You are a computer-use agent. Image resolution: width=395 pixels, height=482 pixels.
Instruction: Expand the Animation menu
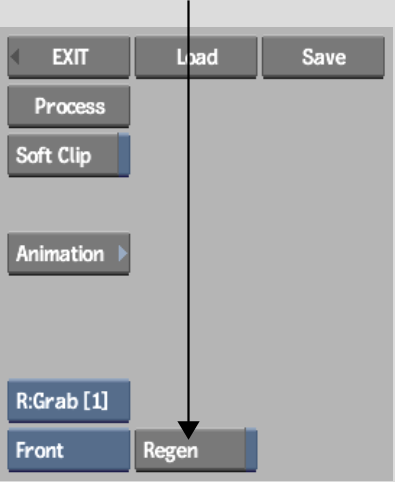(x=69, y=254)
